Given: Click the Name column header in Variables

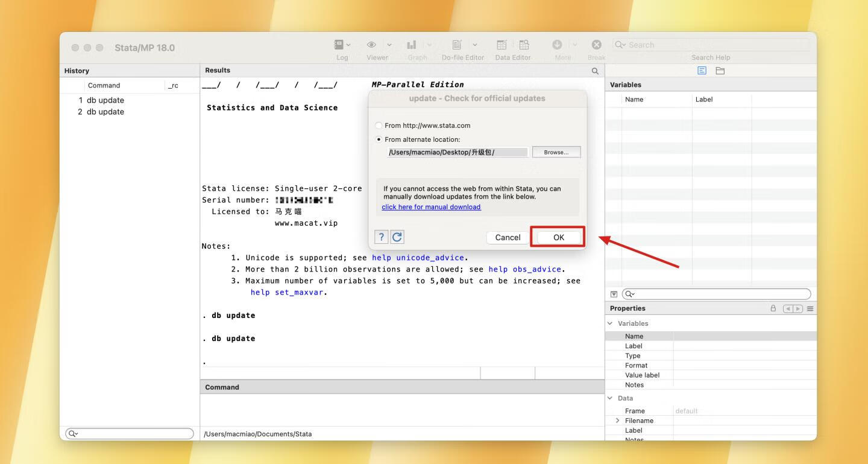Looking at the screenshot, I should click(634, 100).
